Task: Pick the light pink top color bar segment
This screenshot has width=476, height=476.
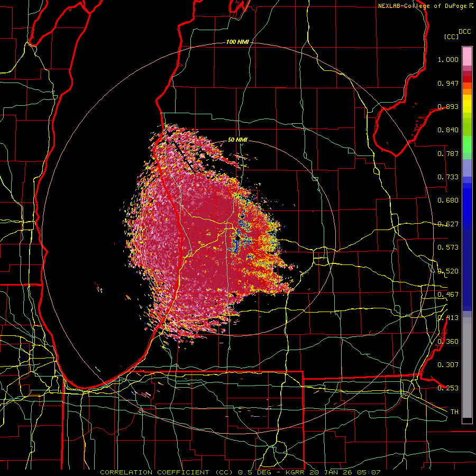Action: tap(467, 57)
